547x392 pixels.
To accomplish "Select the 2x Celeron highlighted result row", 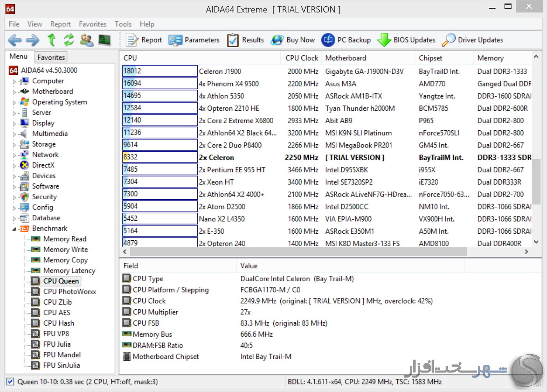I will coord(327,158).
